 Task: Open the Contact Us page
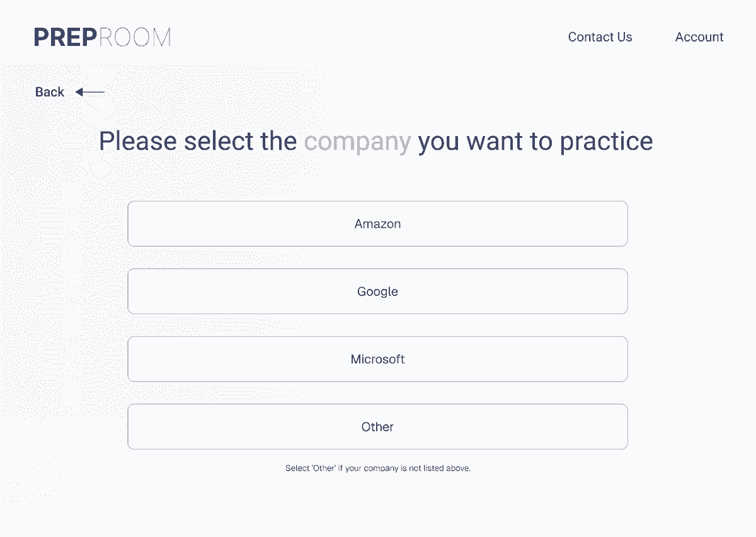600,37
